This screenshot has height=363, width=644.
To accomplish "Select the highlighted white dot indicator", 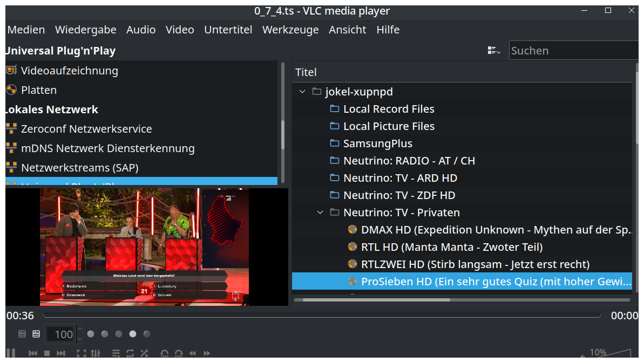I will point(133,334).
